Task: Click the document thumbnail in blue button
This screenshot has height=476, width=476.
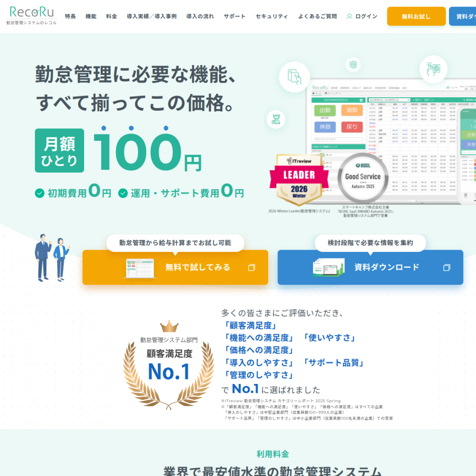Action: [329, 267]
